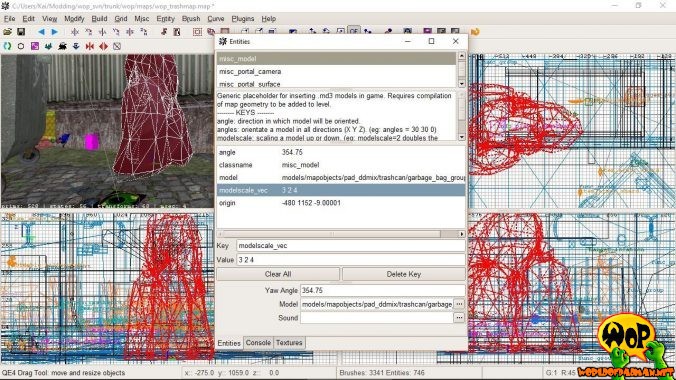This screenshot has width=676, height=380.
Task: Click the Drop Entity down-arrow icon
Action: pos(76,46)
